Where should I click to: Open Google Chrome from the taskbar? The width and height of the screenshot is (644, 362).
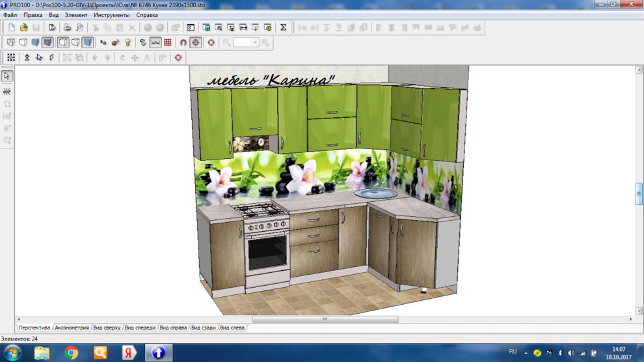(x=71, y=353)
